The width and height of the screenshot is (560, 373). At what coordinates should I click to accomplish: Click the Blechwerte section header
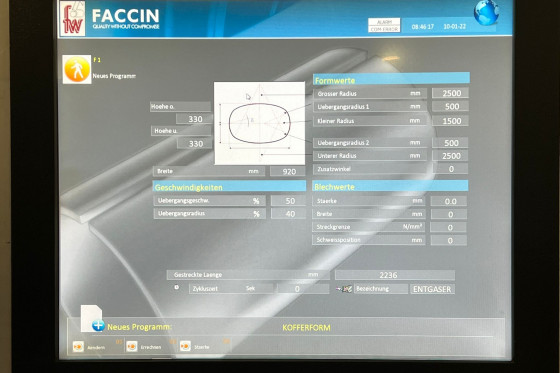click(390, 186)
